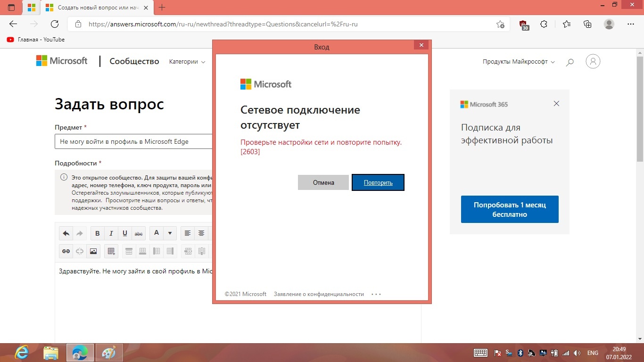Click delete table column icon
This screenshot has height=362, width=644.
click(202, 251)
